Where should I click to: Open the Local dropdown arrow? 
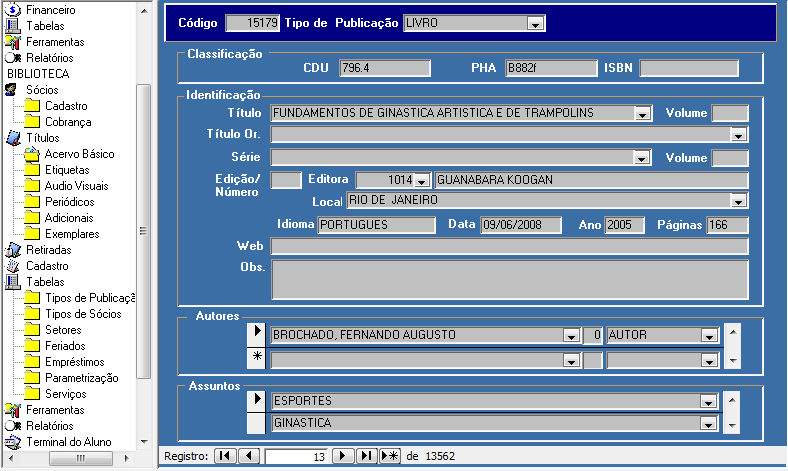(x=738, y=201)
